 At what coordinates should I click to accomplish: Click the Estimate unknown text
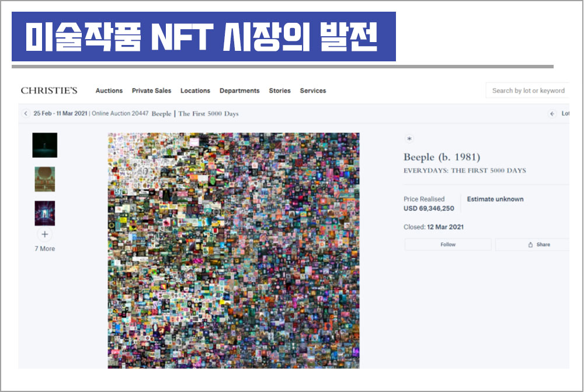pyautogui.click(x=495, y=199)
